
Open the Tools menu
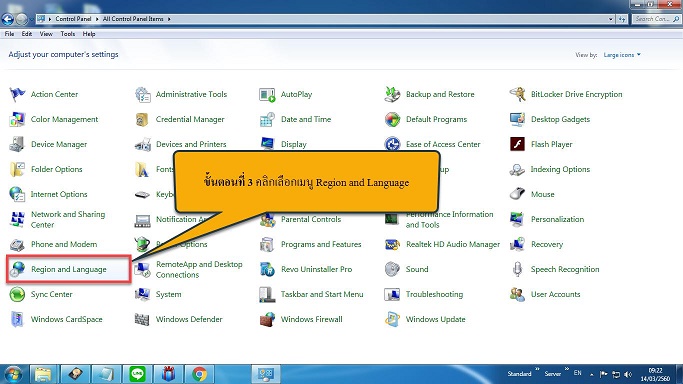[68, 34]
